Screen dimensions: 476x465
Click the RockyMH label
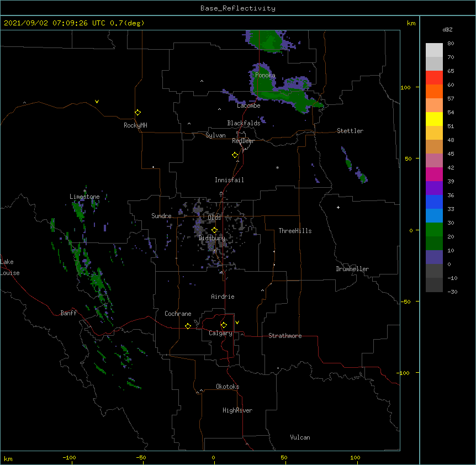click(x=135, y=125)
